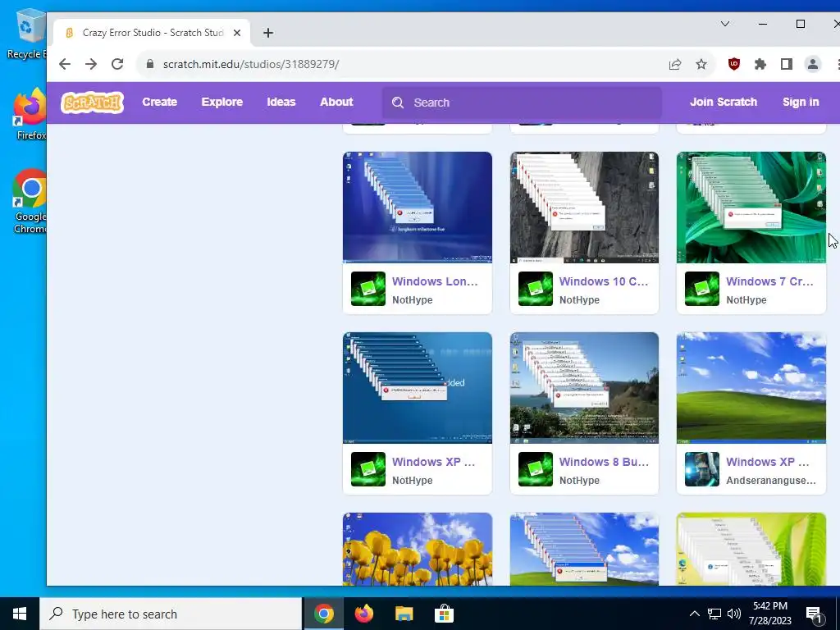The image size is (840, 630).
Task: View site info via the lock icon
Action: click(151, 64)
